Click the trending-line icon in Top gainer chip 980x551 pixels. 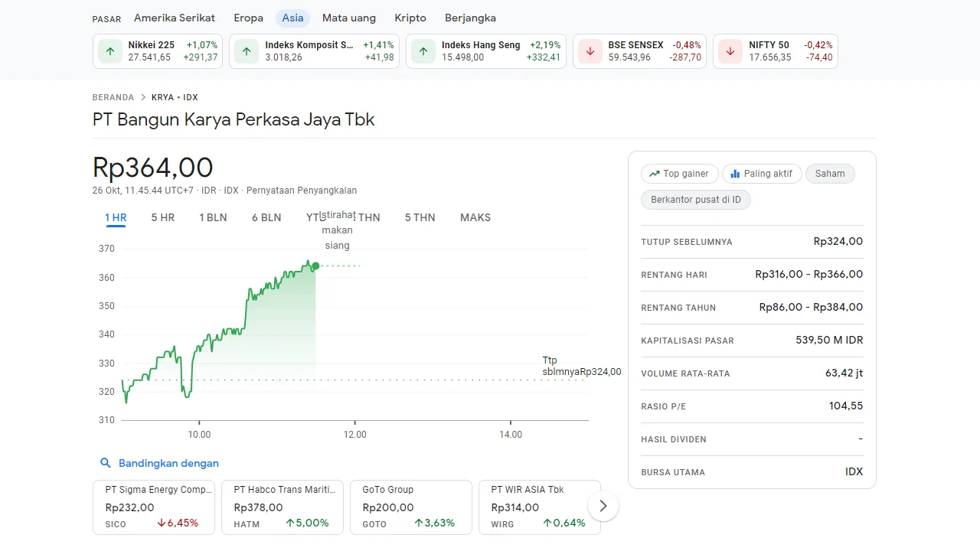[655, 174]
